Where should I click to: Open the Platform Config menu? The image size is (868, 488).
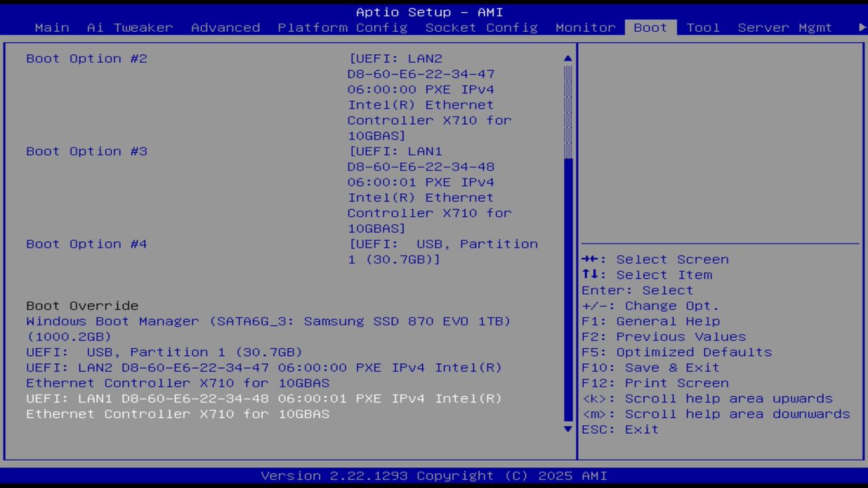342,28
